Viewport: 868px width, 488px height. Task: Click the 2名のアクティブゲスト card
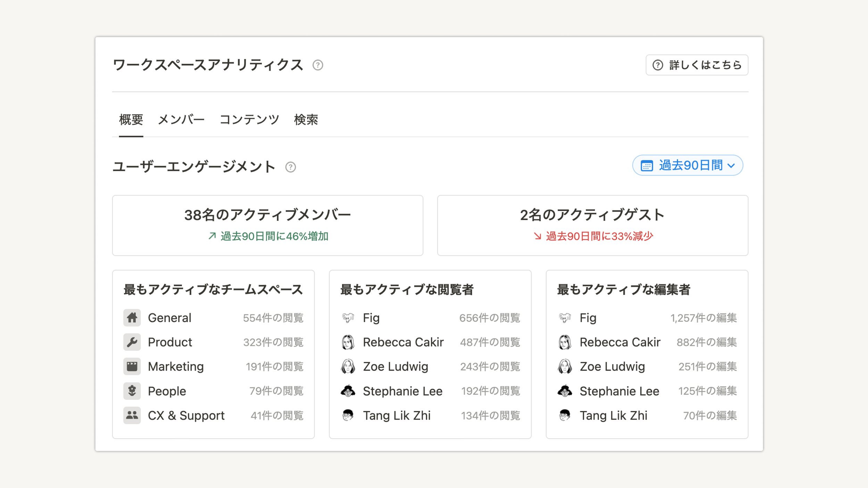[592, 225]
